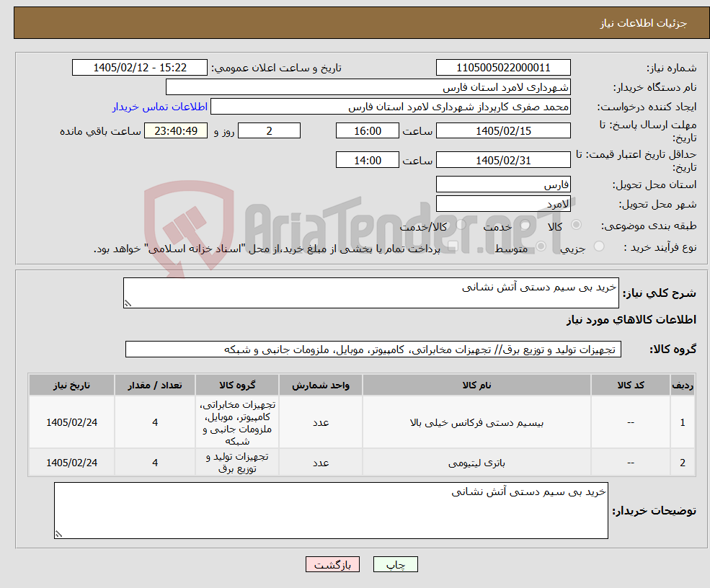The height and width of the screenshot is (588, 710).
Task: Click goods group cell تجهیزات مخابراتی in row 1
Action: (x=237, y=423)
